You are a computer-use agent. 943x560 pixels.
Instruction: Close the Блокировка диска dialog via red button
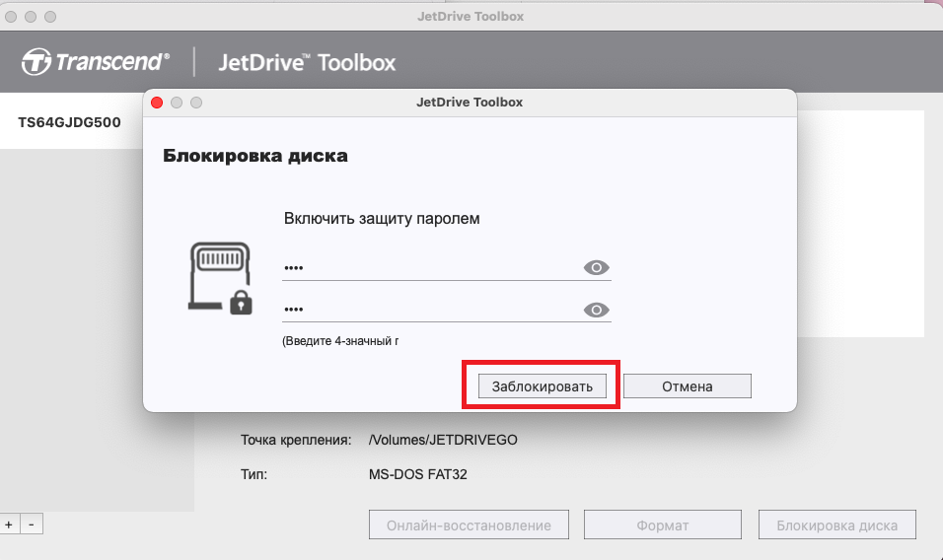[x=157, y=103]
